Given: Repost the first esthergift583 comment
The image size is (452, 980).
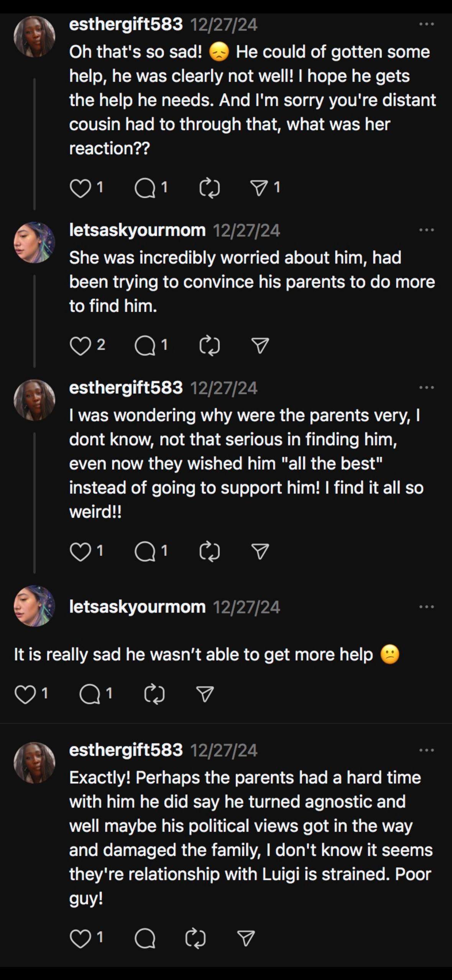Looking at the screenshot, I should tap(210, 188).
